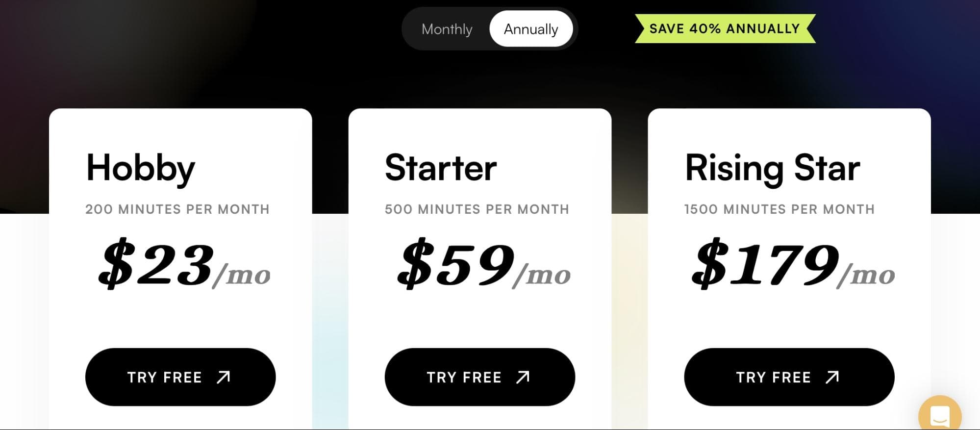Click the arrow icon in Starter's Try Free button
The image size is (980, 430).
click(523, 377)
